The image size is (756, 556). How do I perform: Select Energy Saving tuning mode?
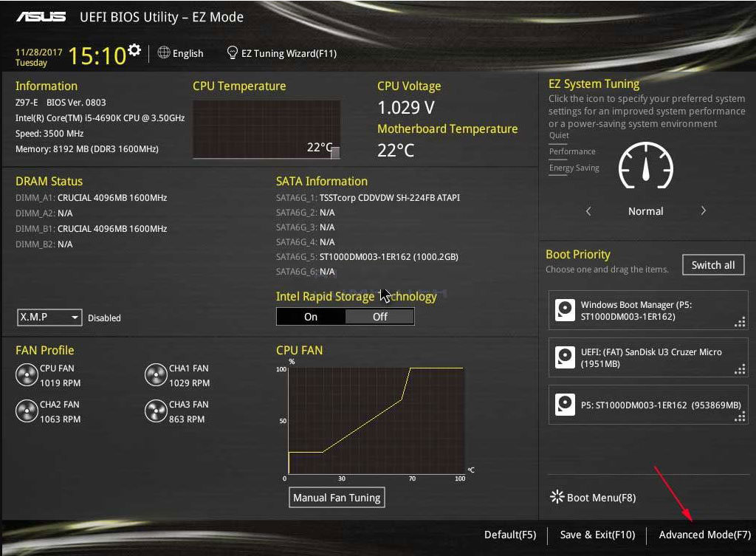pos(574,168)
